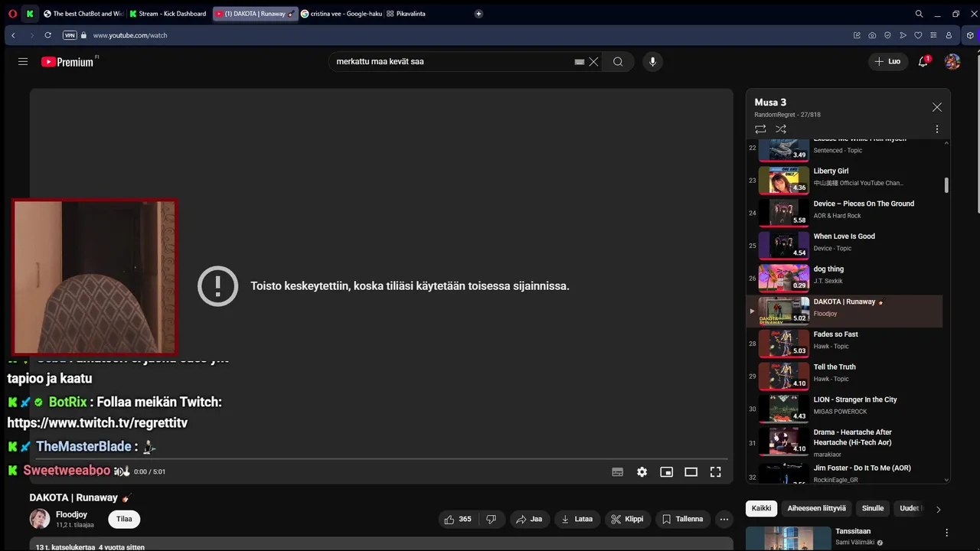This screenshot has width=980, height=551.
Task: Open the Luo create menu
Action: click(x=888, y=61)
